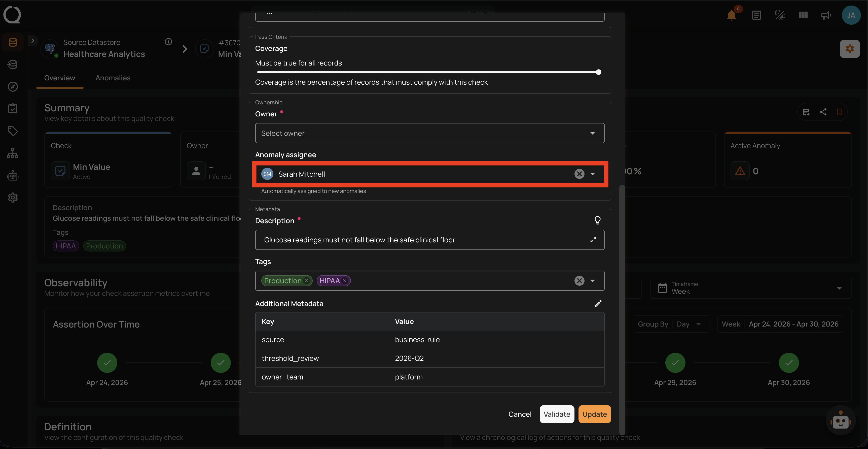The width and height of the screenshot is (868, 449).
Task: Click the magic wand icon in the top bar
Action: click(780, 15)
